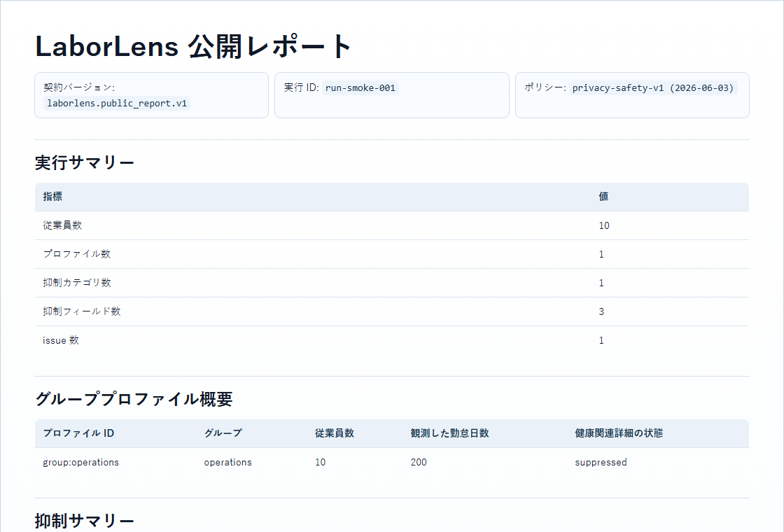Click the LaborLens 公開レポート title
784x532 pixels.
(193, 46)
